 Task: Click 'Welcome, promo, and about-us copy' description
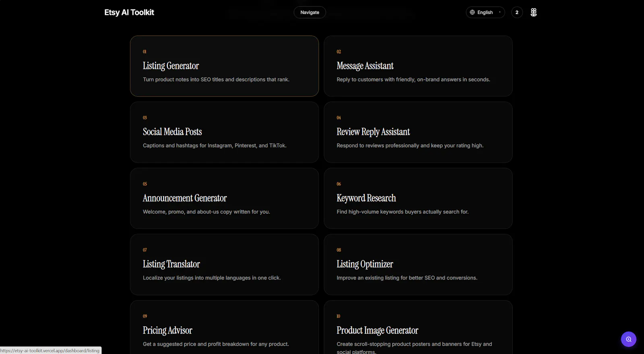click(x=206, y=212)
